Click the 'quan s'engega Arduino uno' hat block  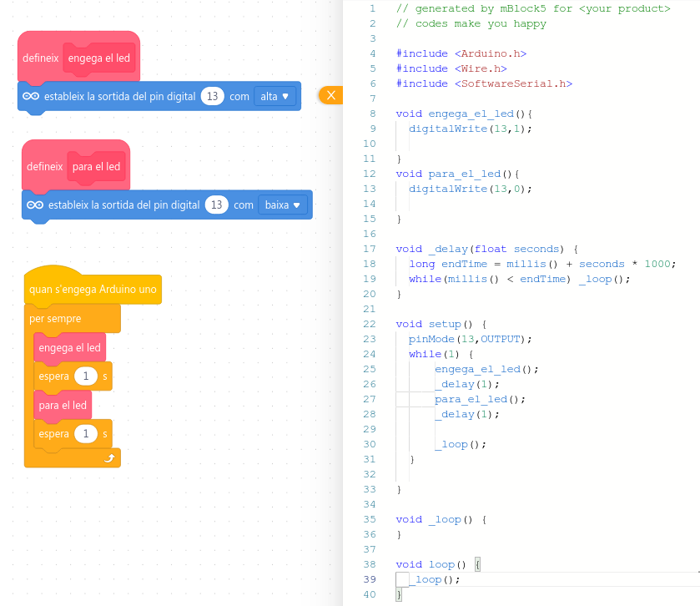pyautogui.click(x=93, y=290)
